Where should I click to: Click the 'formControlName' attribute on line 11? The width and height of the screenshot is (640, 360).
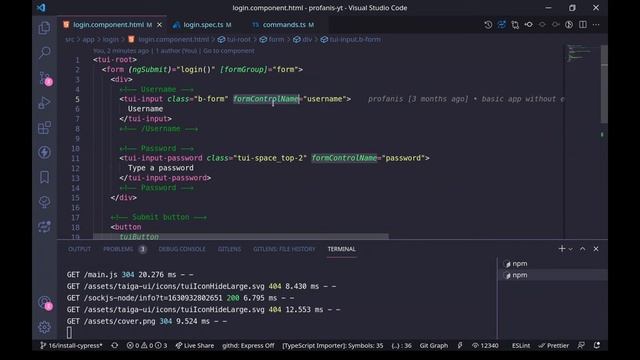pyautogui.click(x=344, y=158)
